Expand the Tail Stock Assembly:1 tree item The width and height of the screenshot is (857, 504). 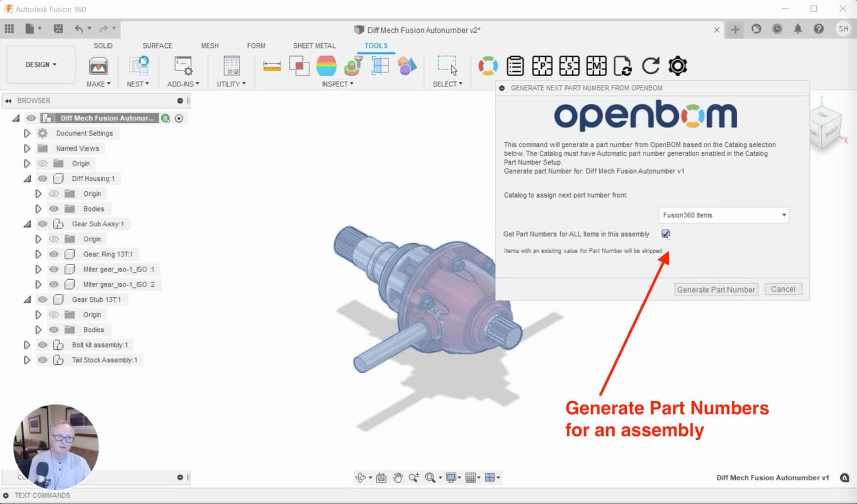[x=27, y=360]
